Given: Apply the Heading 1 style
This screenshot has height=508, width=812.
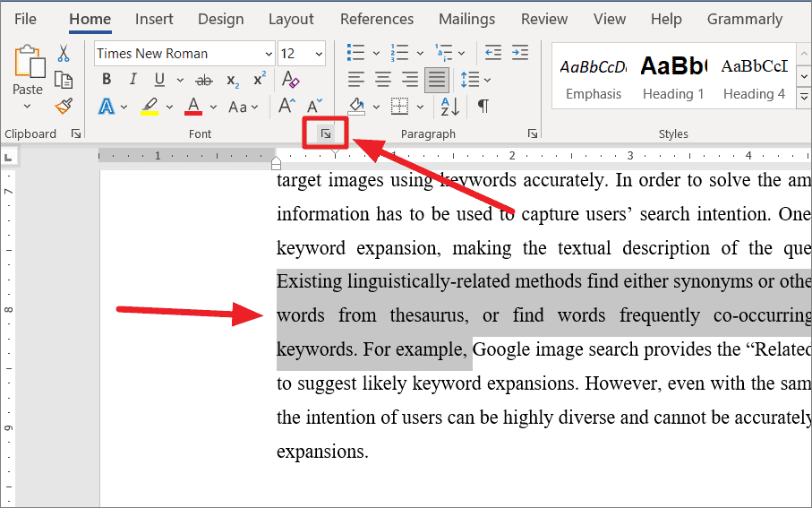Looking at the screenshot, I should [673, 78].
